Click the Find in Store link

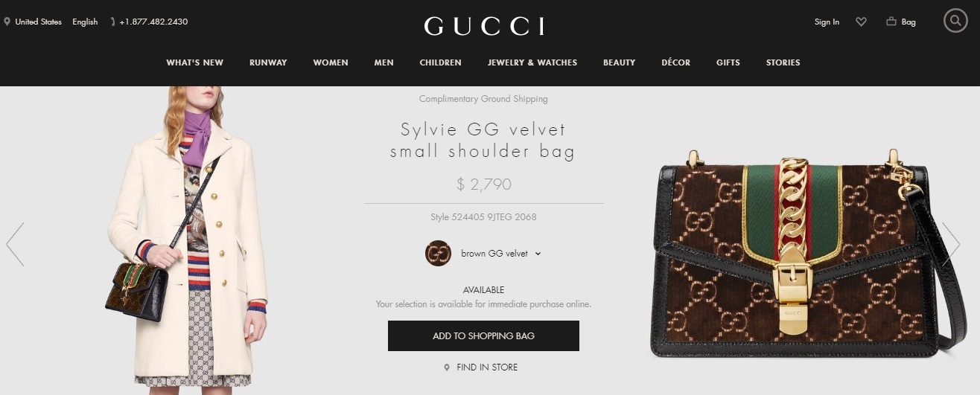coord(487,367)
